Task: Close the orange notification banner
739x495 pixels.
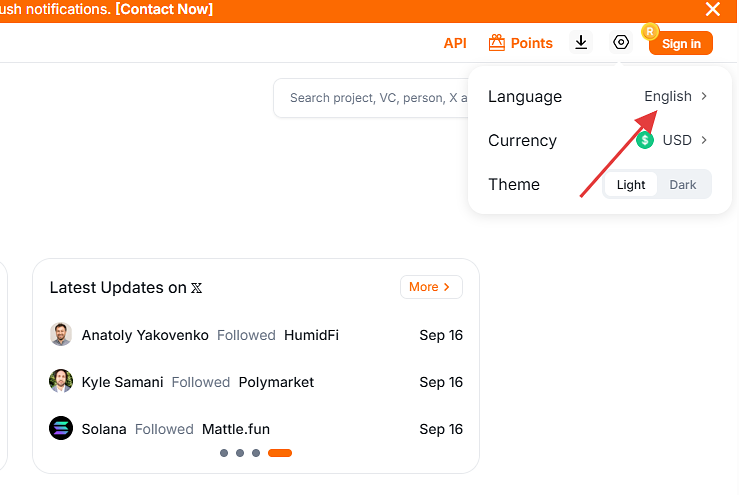Action: (x=713, y=10)
